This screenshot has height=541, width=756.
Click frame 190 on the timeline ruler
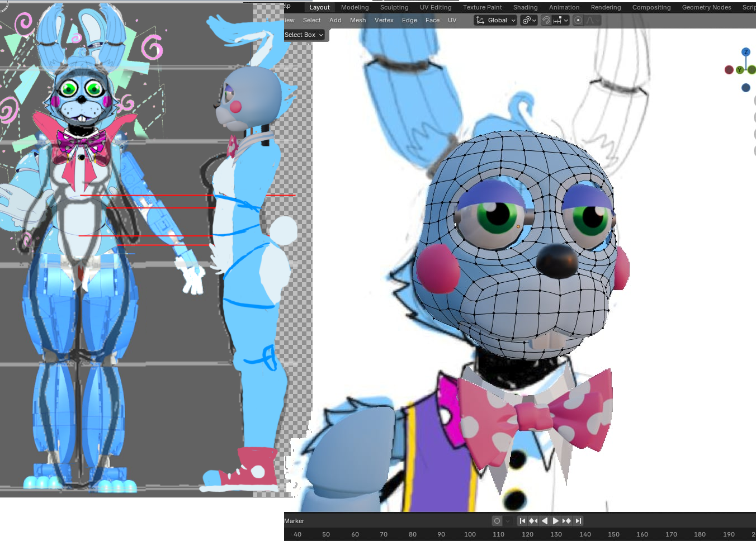[x=729, y=534]
